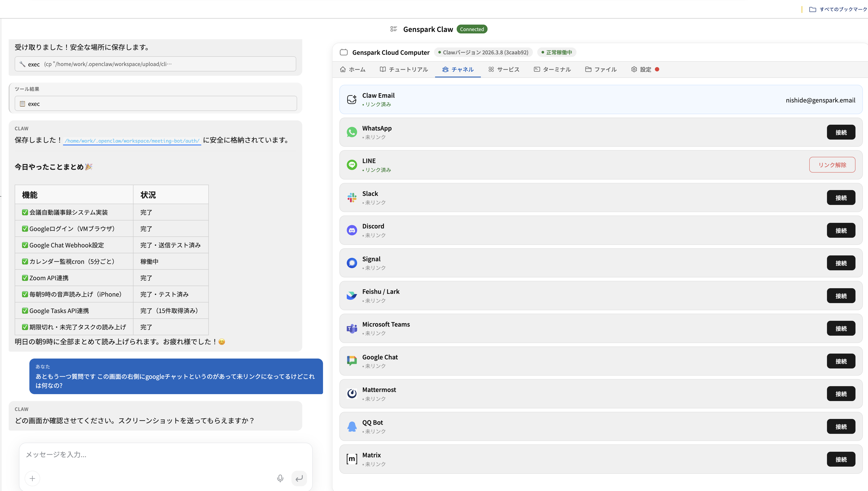The width and height of the screenshot is (868, 491).
Task: Click the send message arrow icon
Action: [299, 478]
